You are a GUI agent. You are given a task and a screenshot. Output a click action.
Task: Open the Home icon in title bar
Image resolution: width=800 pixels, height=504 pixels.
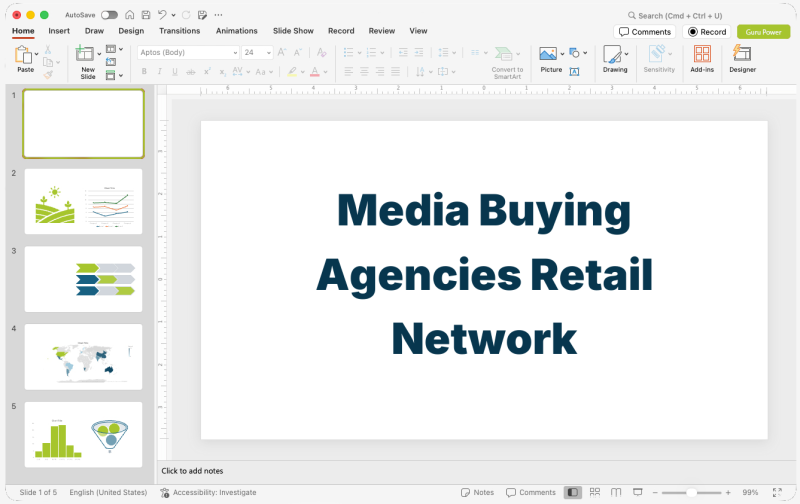[130, 15]
